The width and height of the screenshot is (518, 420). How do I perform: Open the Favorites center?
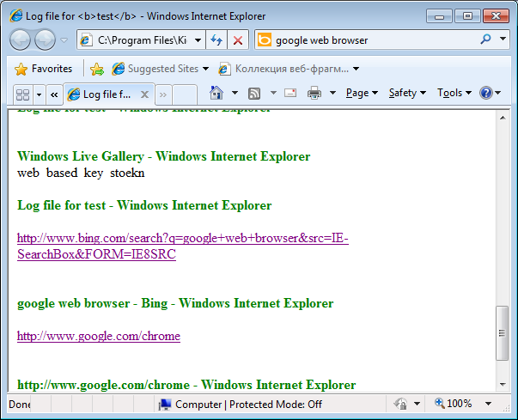click(x=43, y=69)
